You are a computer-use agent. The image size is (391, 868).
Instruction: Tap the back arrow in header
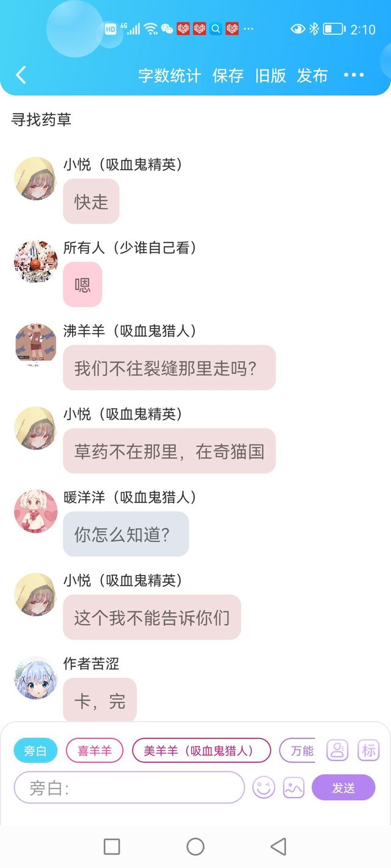[21, 75]
